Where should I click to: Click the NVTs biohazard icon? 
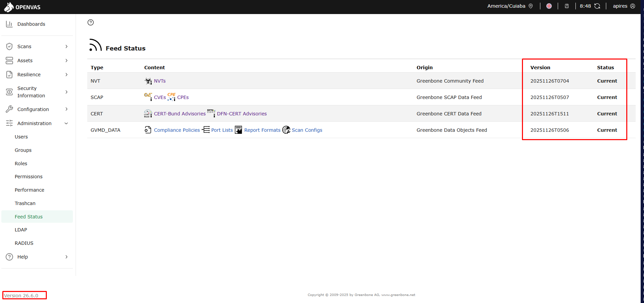click(x=148, y=81)
